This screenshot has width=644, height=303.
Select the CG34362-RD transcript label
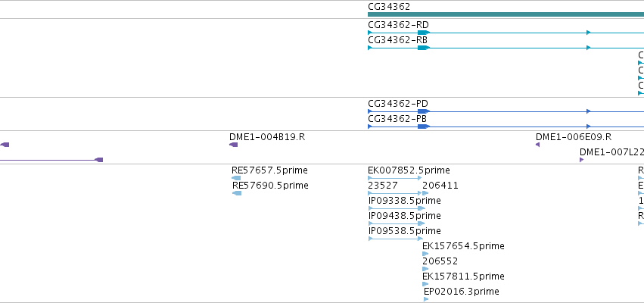point(398,25)
